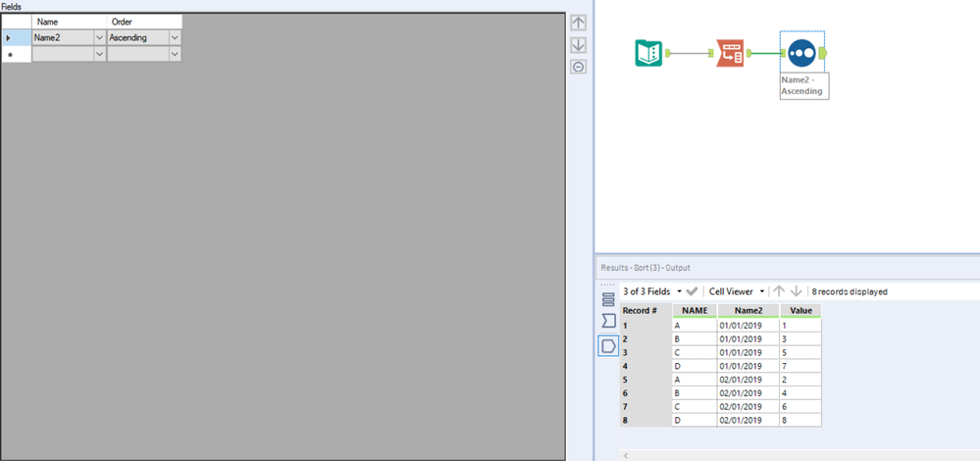The width and height of the screenshot is (980, 461).
Task: Select Value cell 8 in record 8
Action: pos(800,421)
